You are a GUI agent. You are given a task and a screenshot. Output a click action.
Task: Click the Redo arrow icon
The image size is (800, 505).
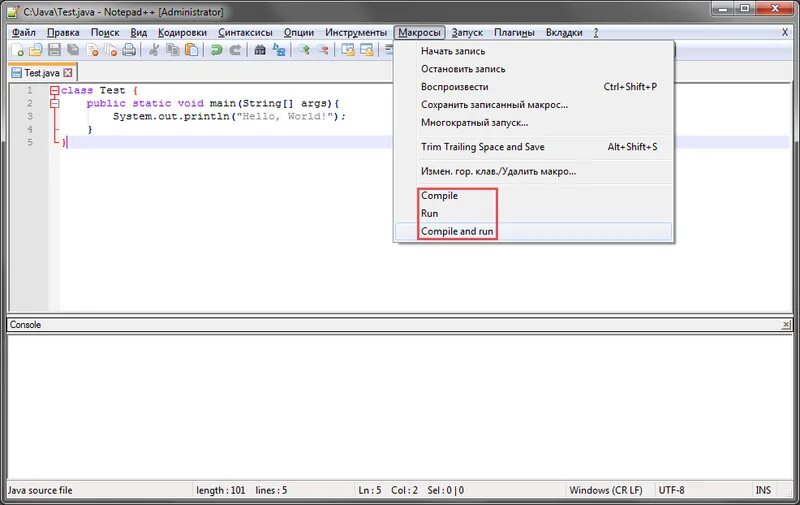point(235,50)
